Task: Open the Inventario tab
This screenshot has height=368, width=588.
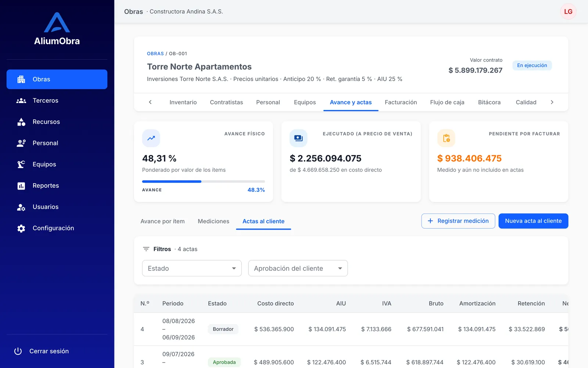Action: [x=183, y=102]
